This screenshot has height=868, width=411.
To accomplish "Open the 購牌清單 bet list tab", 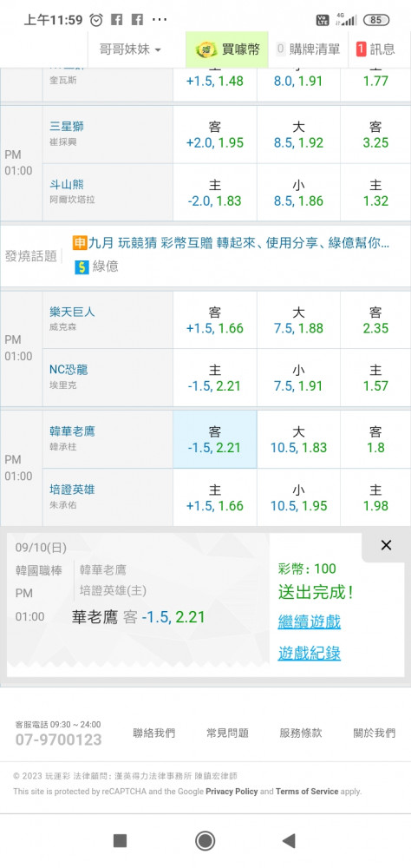I will [x=309, y=49].
